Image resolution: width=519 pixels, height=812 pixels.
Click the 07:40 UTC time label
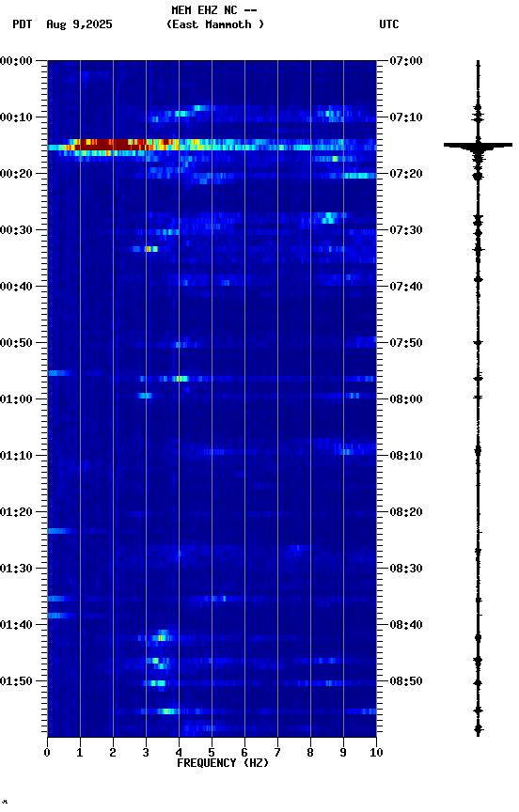coord(406,287)
